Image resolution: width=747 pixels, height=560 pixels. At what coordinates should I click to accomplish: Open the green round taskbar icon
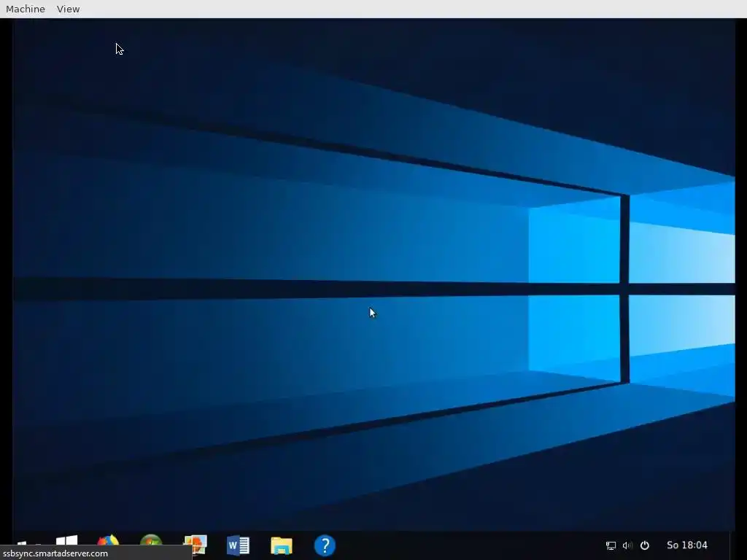tap(152, 540)
